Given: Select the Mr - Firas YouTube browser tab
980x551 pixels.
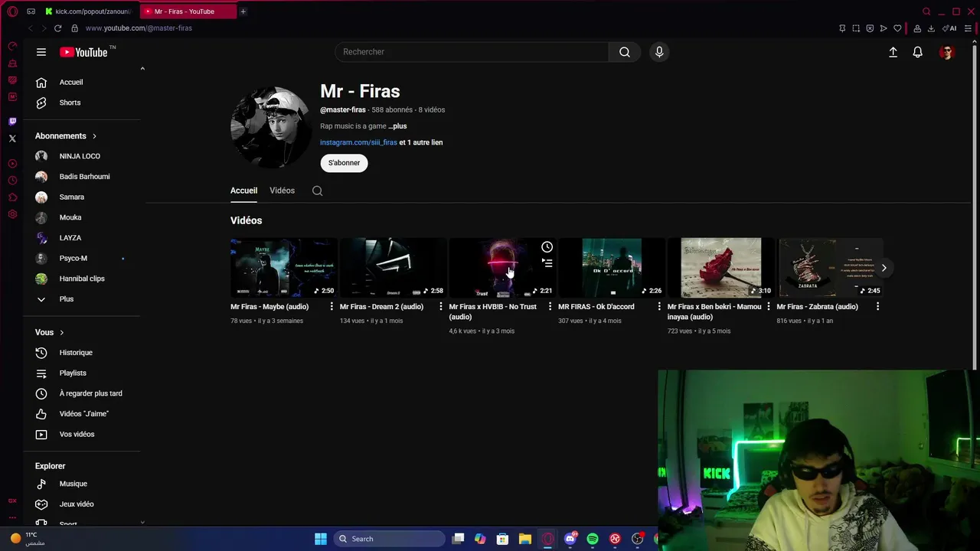Looking at the screenshot, I should [x=188, y=11].
